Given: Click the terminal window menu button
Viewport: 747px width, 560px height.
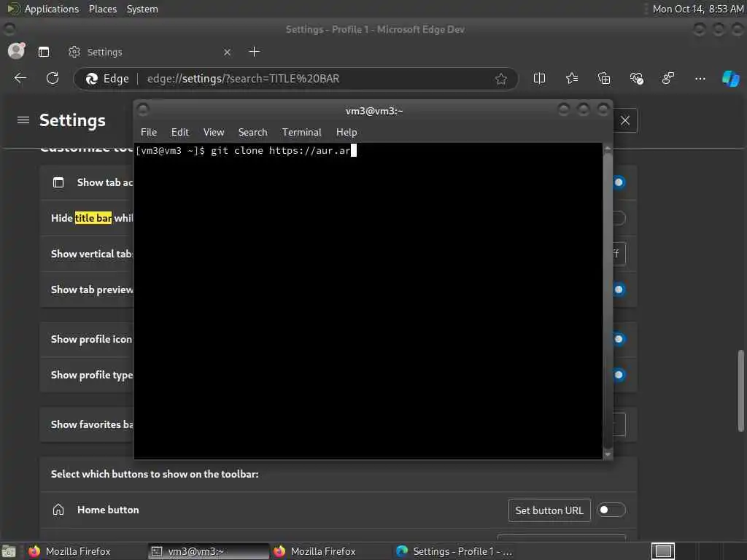Looking at the screenshot, I should point(143,110).
